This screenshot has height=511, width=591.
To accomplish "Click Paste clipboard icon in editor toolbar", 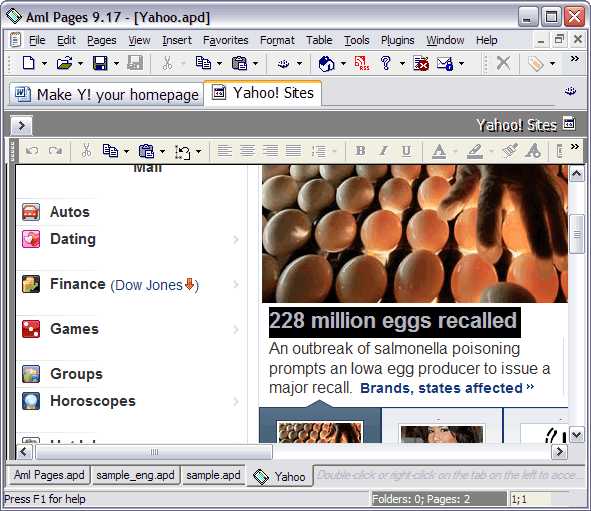I will coord(146,151).
